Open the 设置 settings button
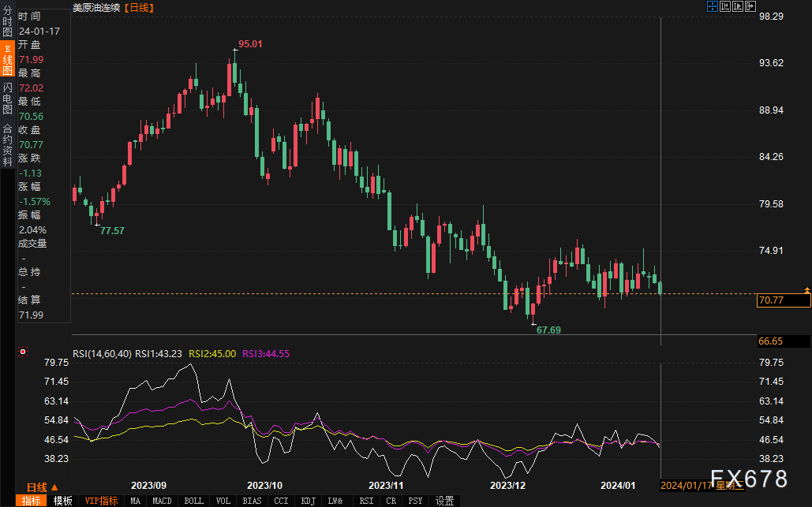Image resolution: width=812 pixels, height=507 pixels. [444, 501]
